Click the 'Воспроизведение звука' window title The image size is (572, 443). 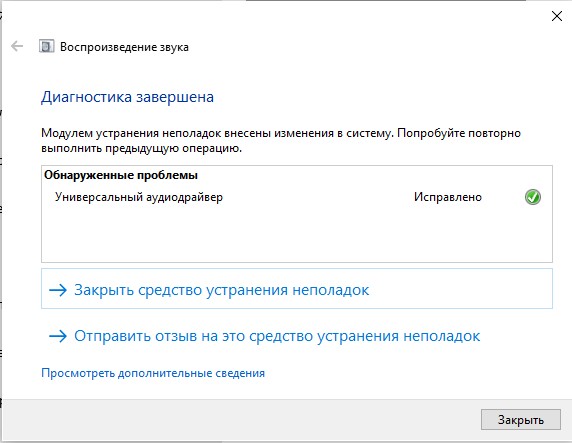[x=124, y=47]
